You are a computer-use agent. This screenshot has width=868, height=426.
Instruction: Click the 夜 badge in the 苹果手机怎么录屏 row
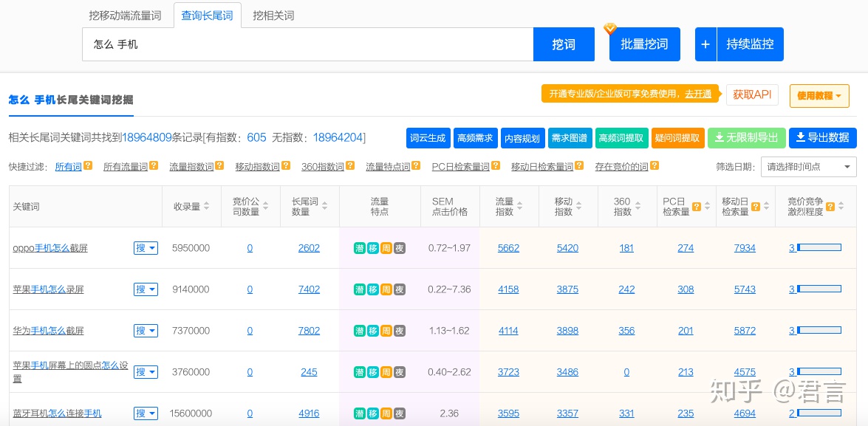point(400,289)
